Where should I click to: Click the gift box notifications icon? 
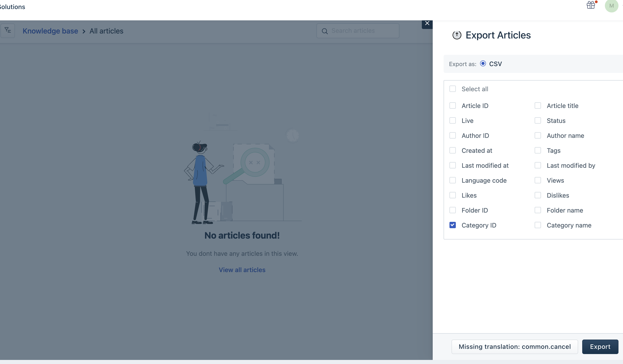[591, 5]
